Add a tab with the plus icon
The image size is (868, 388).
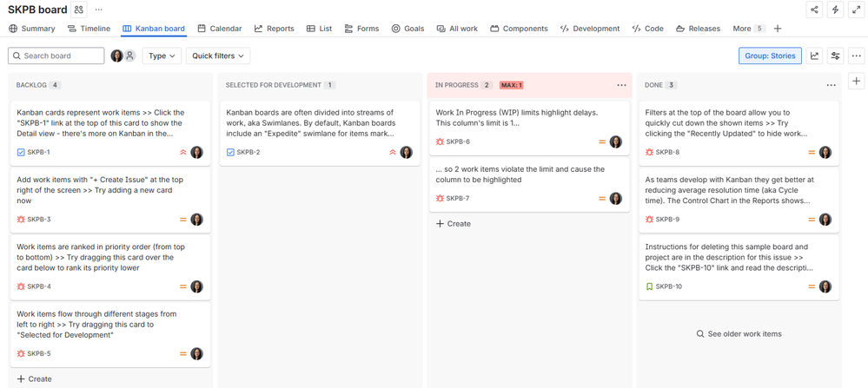pyautogui.click(x=778, y=28)
